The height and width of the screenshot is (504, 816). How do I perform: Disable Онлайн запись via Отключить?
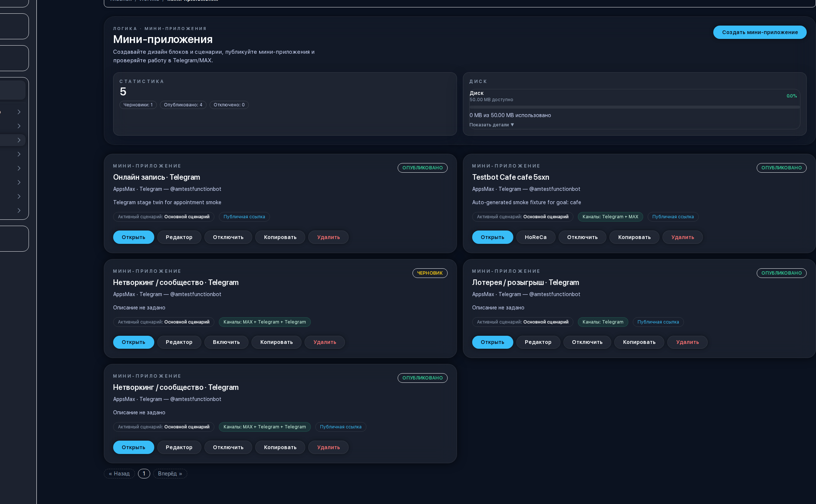click(x=228, y=237)
